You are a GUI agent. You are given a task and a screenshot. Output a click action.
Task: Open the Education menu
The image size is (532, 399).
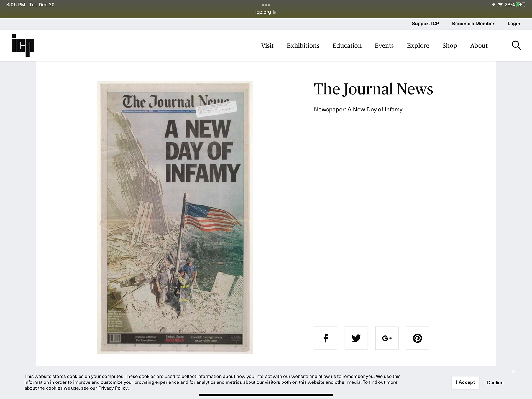tap(347, 45)
